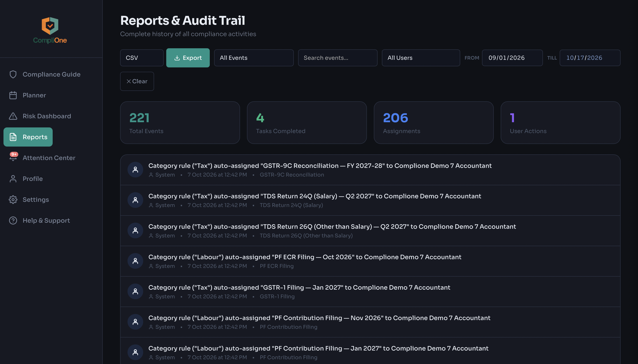Click the "GSTR-1 Filing" tag text

(x=277, y=297)
